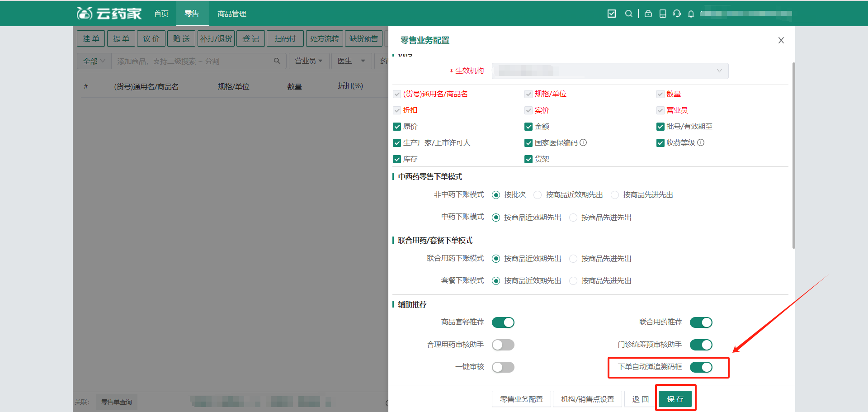Uncheck the 生产厂家/上市许可人 checkbox
The image size is (868, 412).
[x=397, y=143]
